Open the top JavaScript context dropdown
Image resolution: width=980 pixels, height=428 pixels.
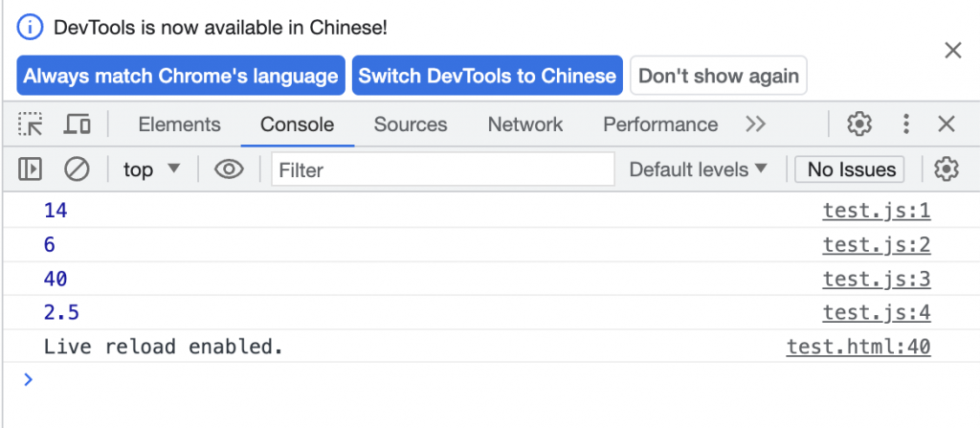pyautogui.click(x=152, y=169)
